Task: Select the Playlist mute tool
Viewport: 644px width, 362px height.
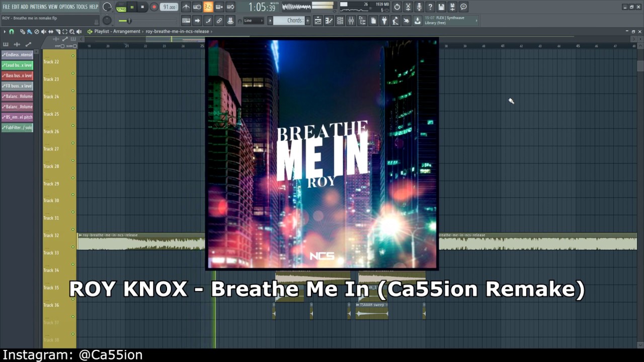Action: (x=44, y=32)
